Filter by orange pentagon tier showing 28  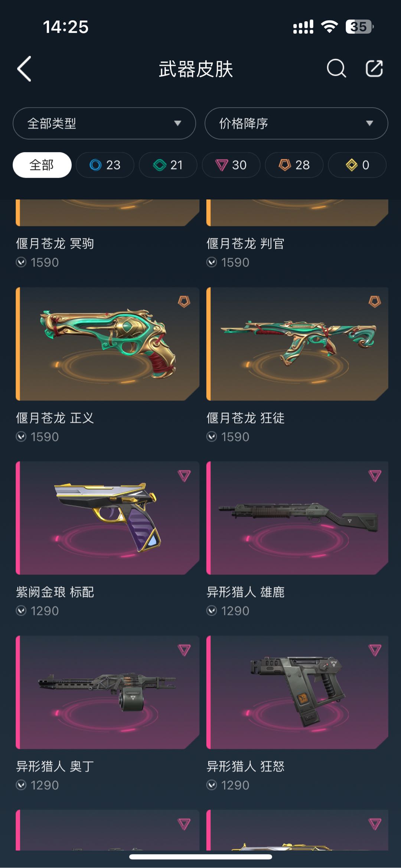point(294,165)
